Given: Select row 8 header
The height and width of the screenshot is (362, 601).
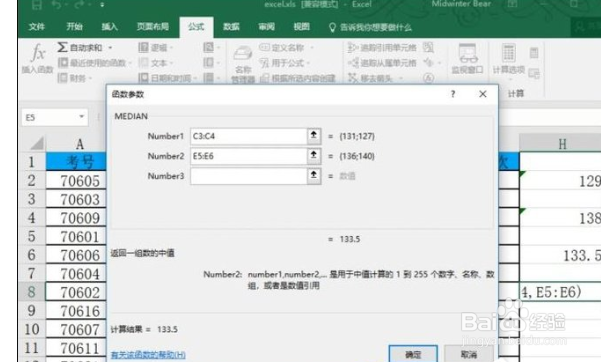Looking at the screenshot, I should 32,292.
